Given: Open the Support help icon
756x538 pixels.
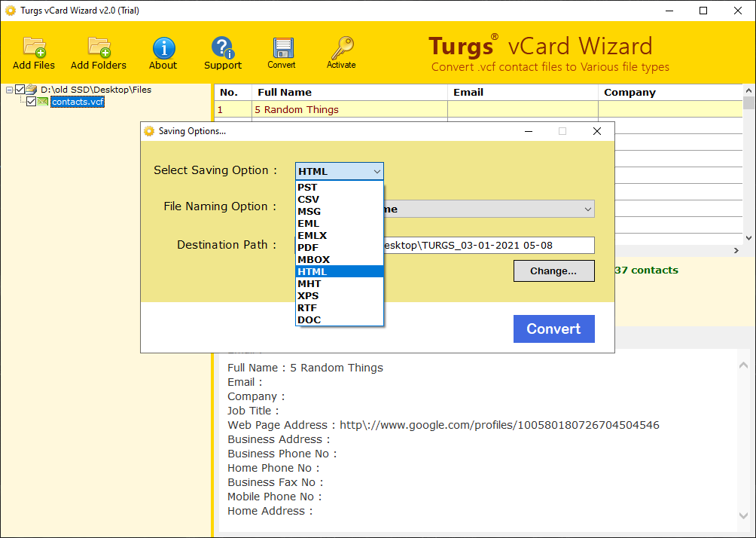Looking at the screenshot, I should pos(223,47).
